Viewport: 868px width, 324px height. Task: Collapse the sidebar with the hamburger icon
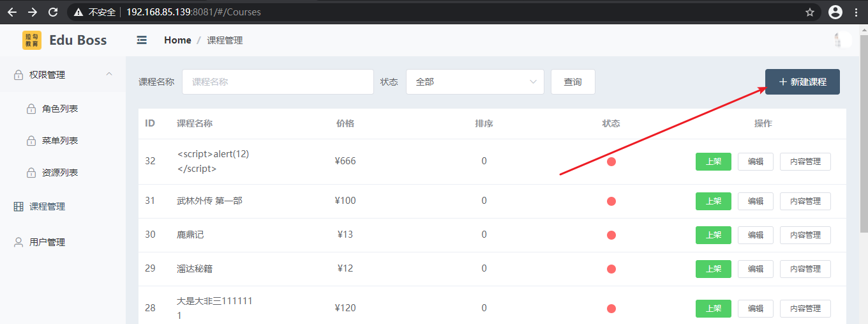coord(142,40)
